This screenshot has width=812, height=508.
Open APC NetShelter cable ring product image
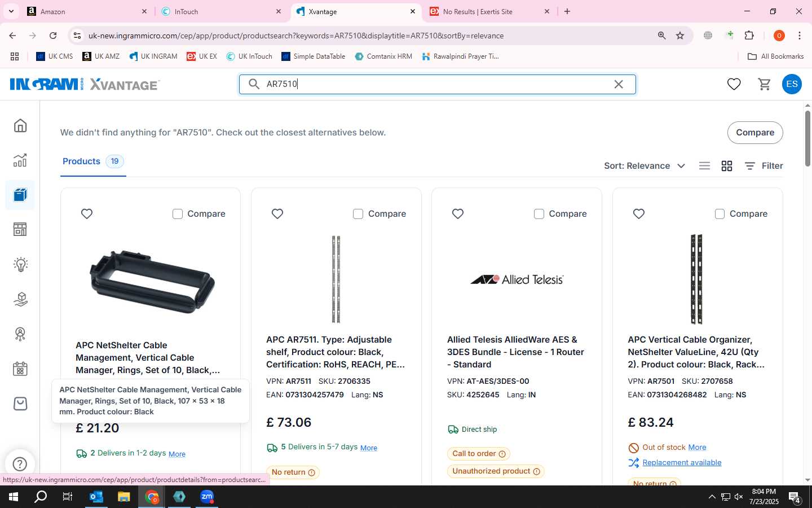[x=151, y=281]
